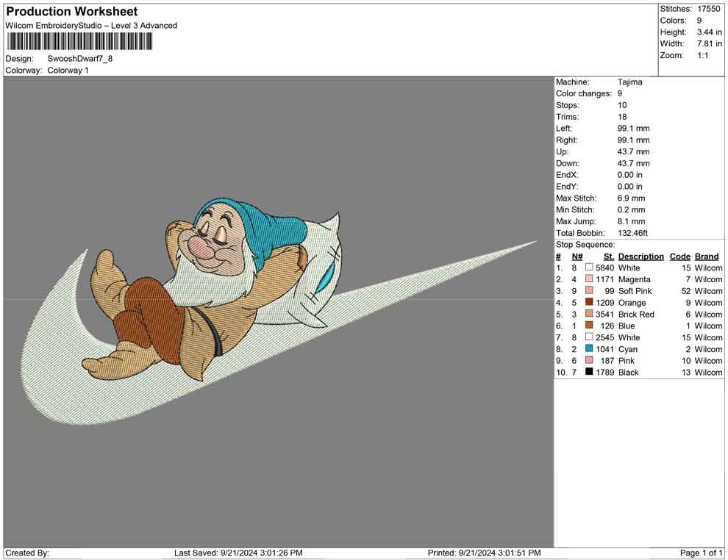The height and width of the screenshot is (560, 728).
Task: Click the Soft Pink 99 swatch
Action: tap(589, 291)
